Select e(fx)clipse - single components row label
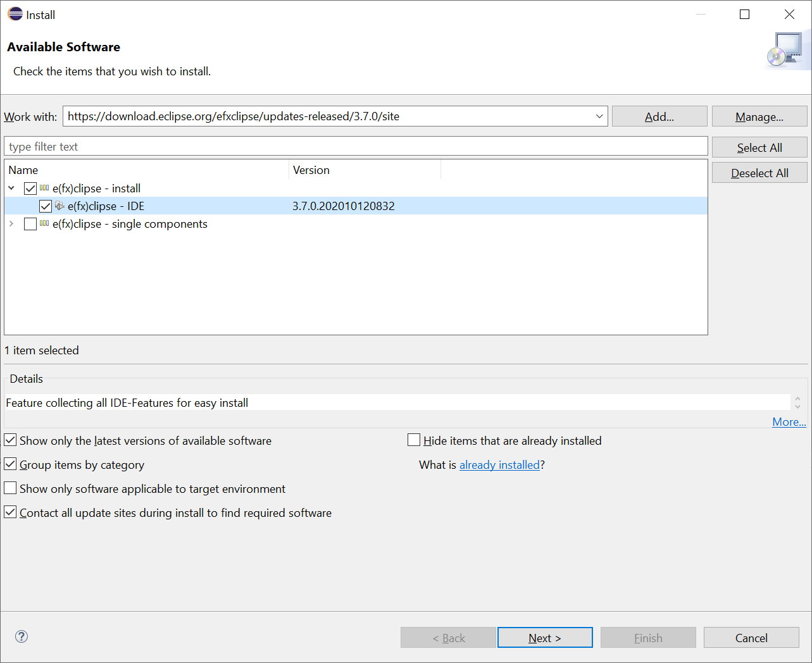 point(130,224)
